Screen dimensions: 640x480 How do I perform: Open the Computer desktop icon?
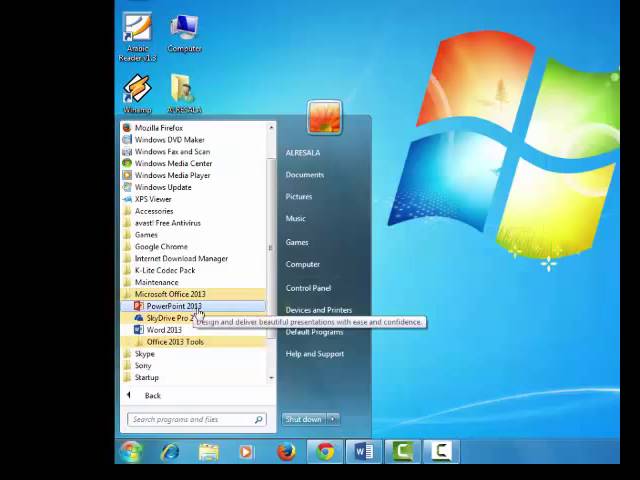pos(184,33)
